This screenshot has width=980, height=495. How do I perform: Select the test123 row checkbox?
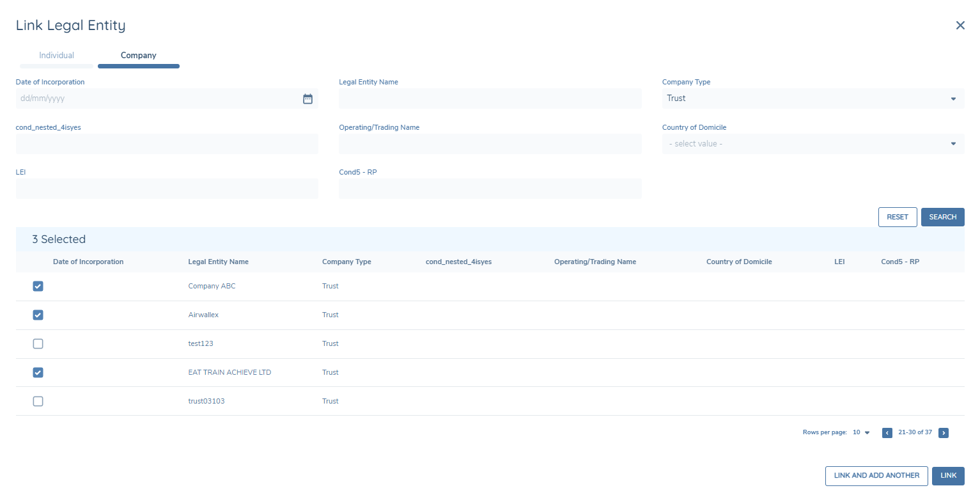(38, 343)
